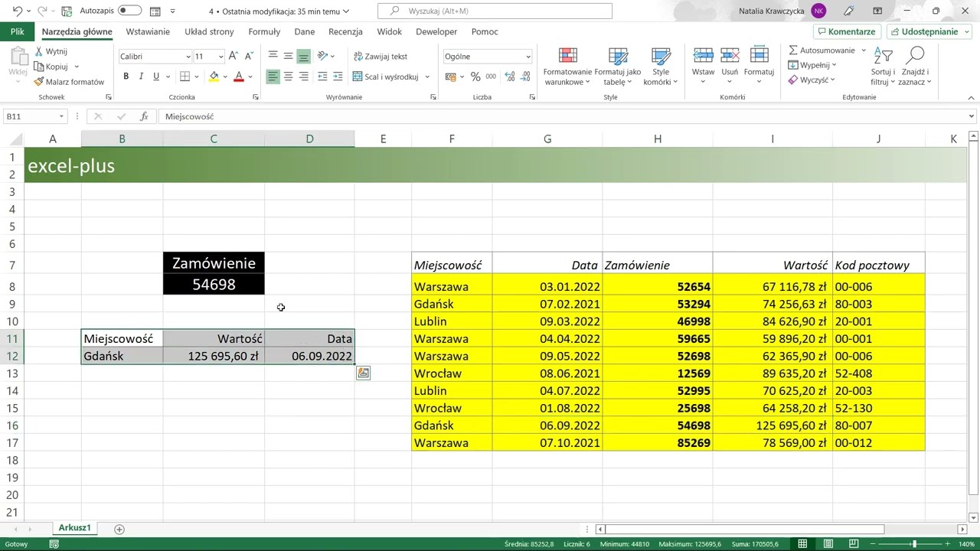Toggle underline formatting button
Image resolution: width=980 pixels, height=551 pixels.
point(156,77)
